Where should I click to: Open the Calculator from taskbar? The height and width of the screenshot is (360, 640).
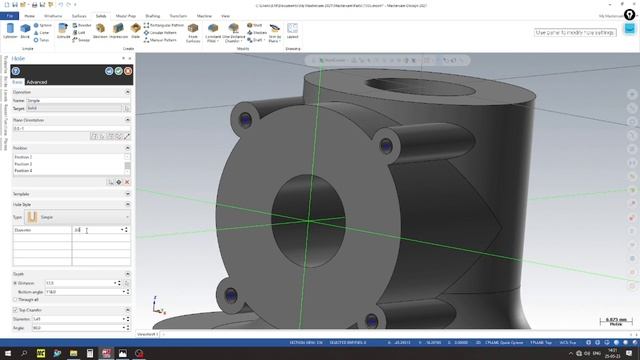coord(90,353)
